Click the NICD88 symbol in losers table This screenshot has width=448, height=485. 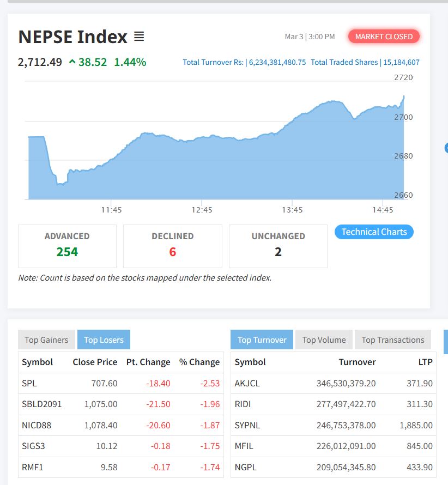[x=37, y=426]
